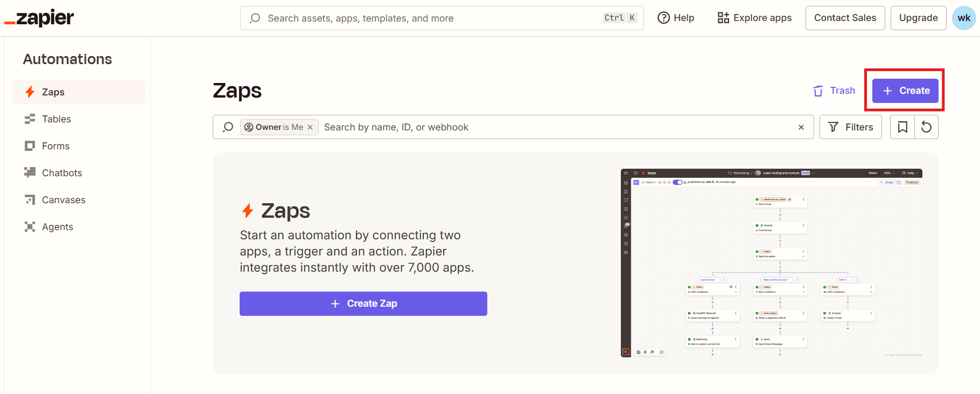The image size is (980, 394).
Task: Open Canvases in the sidebar
Action: [79, 200]
